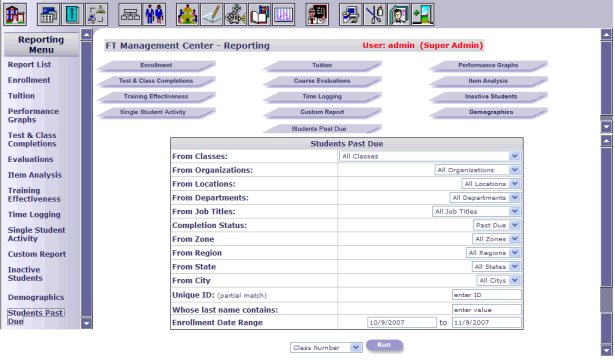Click the enrollment end date 11/9/2007 field
615x360 pixels.
[x=487, y=322]
